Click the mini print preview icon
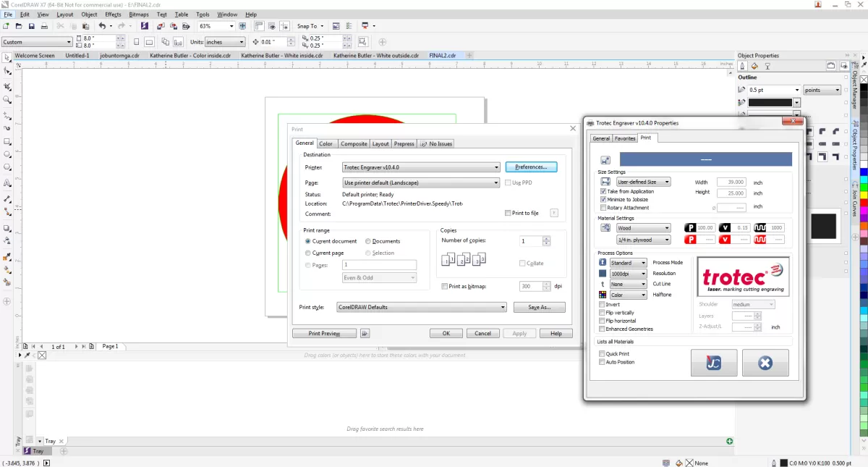 [x=365, y=334]
